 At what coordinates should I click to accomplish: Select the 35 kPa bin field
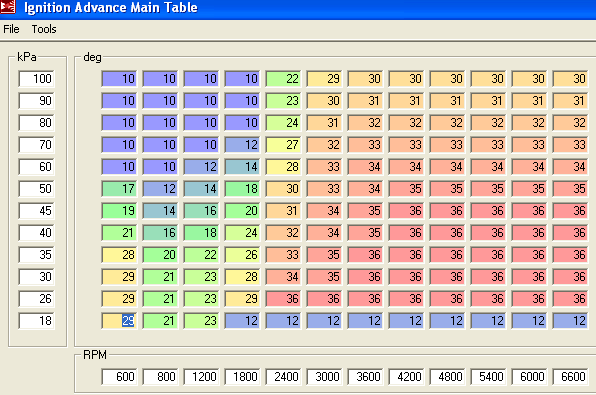36,255
